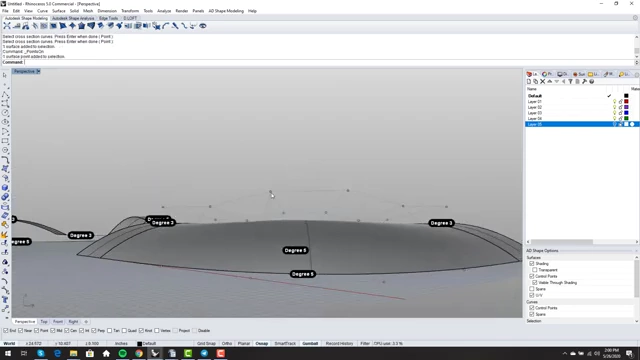The width and height of the screenshot is (640, 360).
Task: Toggle Osnap in the status bar
Action: tap(262, 344)
